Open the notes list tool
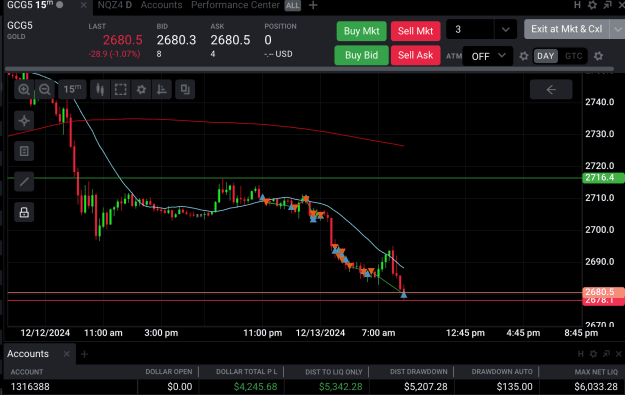This screenshot has height=395, width=625. pyautogui.click(x=24, y=151)
